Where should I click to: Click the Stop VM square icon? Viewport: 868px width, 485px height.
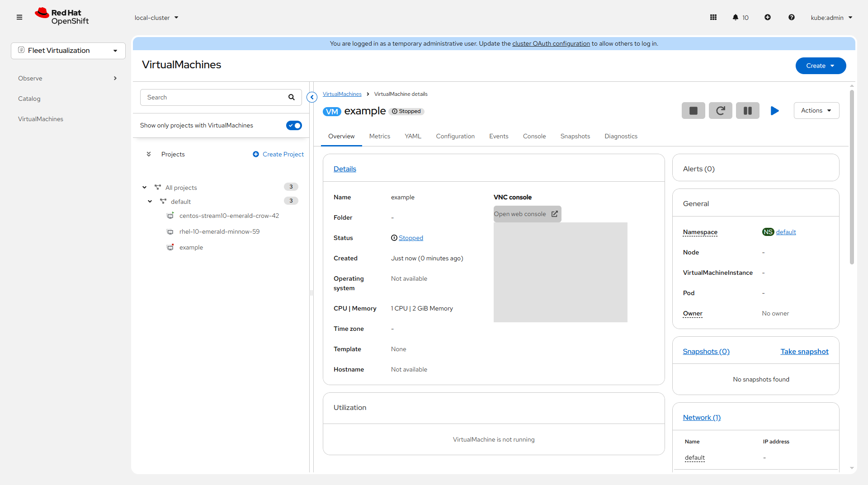[693, 111]
